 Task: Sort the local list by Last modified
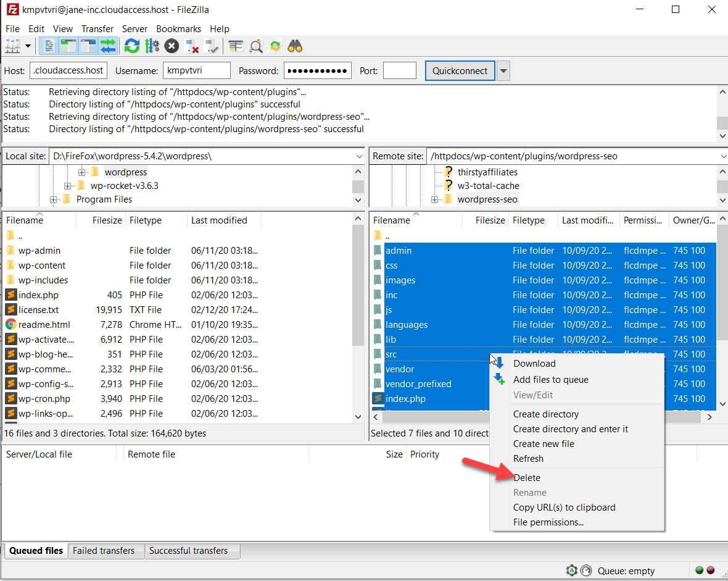(x=224, y=220)
